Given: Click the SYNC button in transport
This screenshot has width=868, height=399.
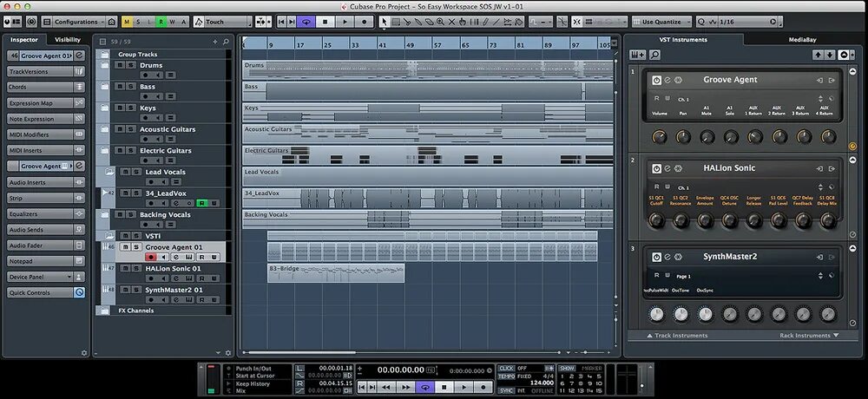Looking at the screenshot, I should click(506, 390).
